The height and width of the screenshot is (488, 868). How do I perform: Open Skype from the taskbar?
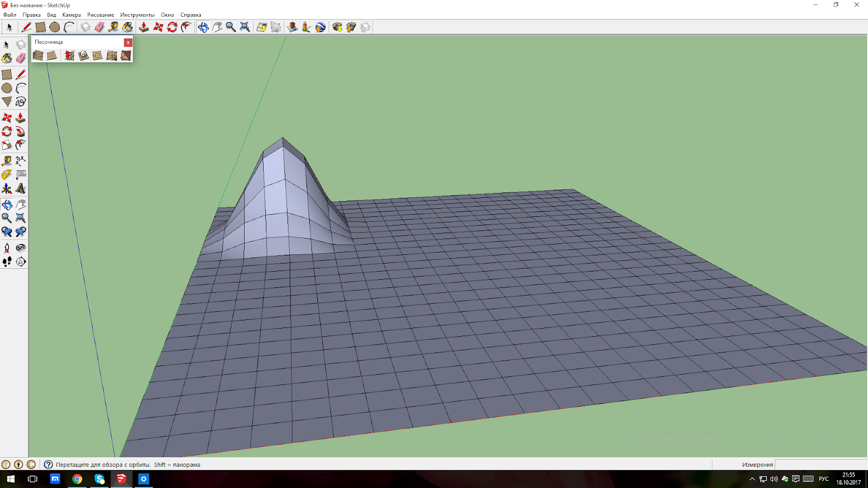[x=99, y=479]
